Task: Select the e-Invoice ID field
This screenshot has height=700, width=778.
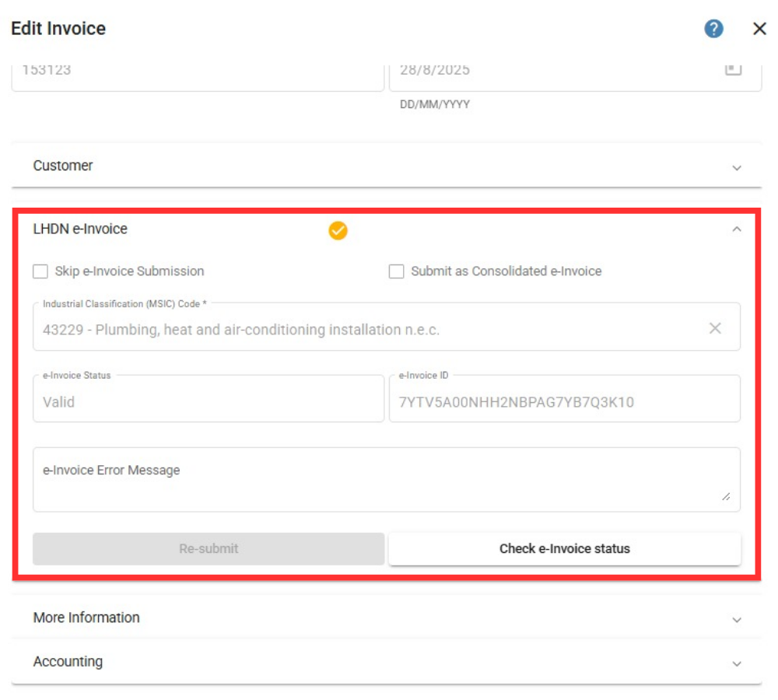Action: click(564, 402)
